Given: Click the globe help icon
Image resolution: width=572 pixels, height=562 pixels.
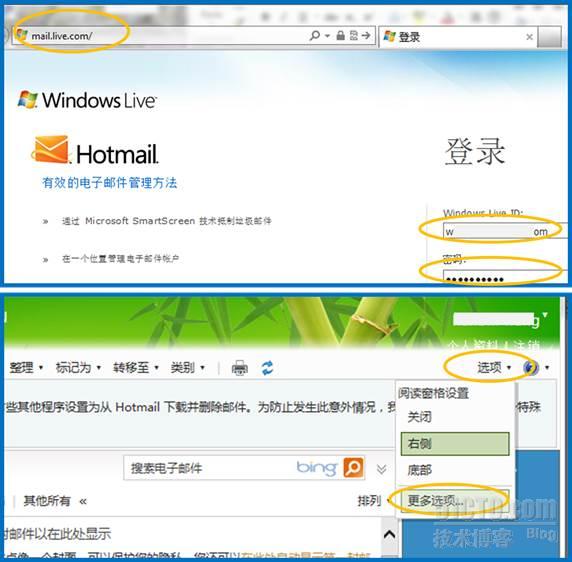Looking at the screenshot, I should pos(530,368).
